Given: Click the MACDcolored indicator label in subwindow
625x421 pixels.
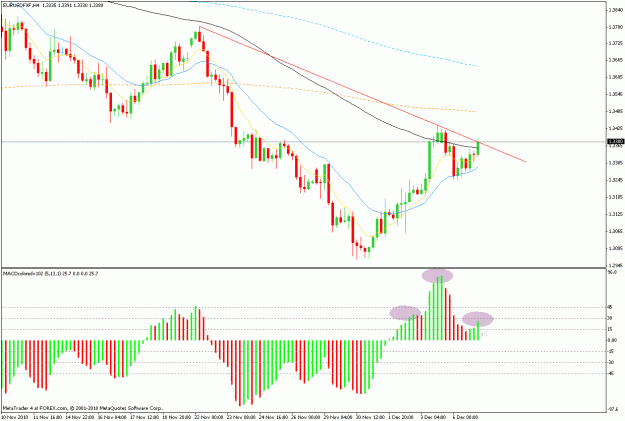Looking at the screenshot, I should click(x=51, y=273).
